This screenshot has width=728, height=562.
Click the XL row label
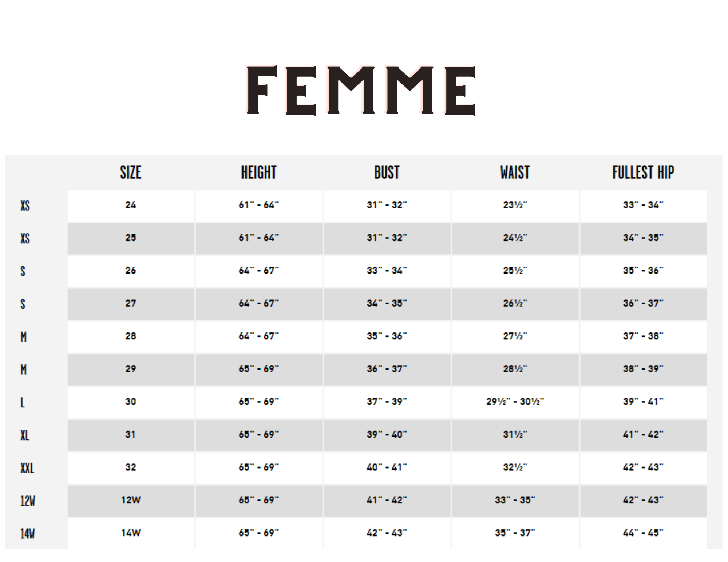click(x=25, y=435)
